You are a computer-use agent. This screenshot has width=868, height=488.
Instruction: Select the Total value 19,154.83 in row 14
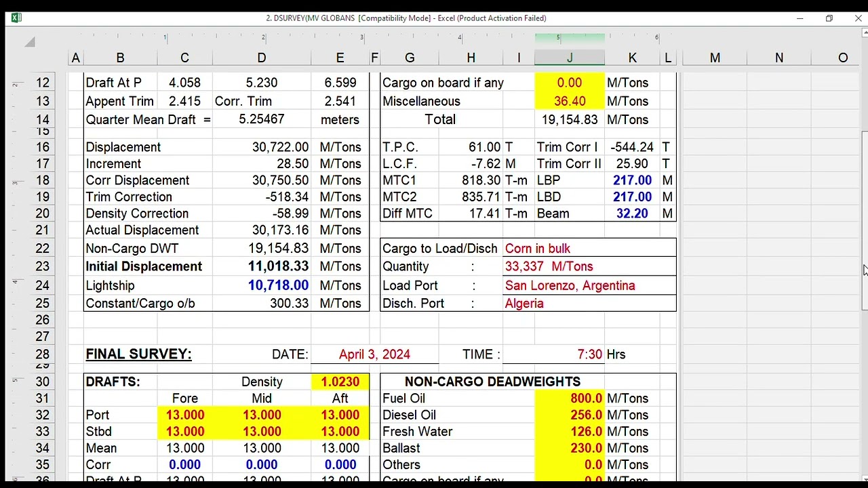570,119
